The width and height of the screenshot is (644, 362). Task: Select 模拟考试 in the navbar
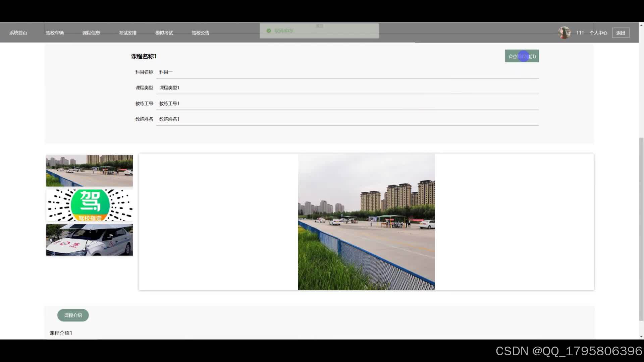click(164, 33)
